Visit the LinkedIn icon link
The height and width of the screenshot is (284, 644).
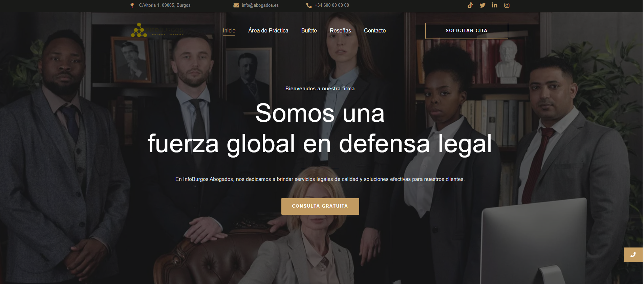click(x=494, y=5)
